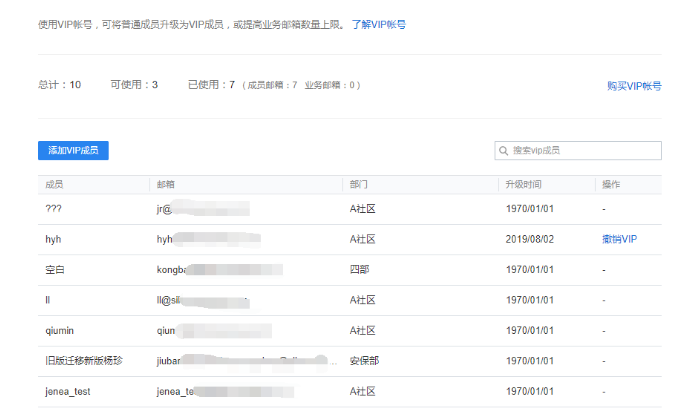The height and width of the screenshot is (409, 686).
Task: Select the 空白 member name
Action: point(55,270)
